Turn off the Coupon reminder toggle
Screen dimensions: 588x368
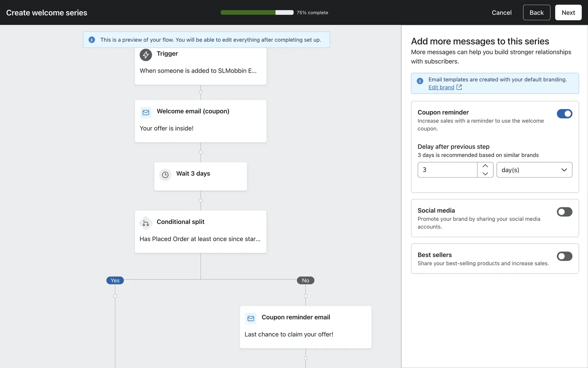(564, 114)
